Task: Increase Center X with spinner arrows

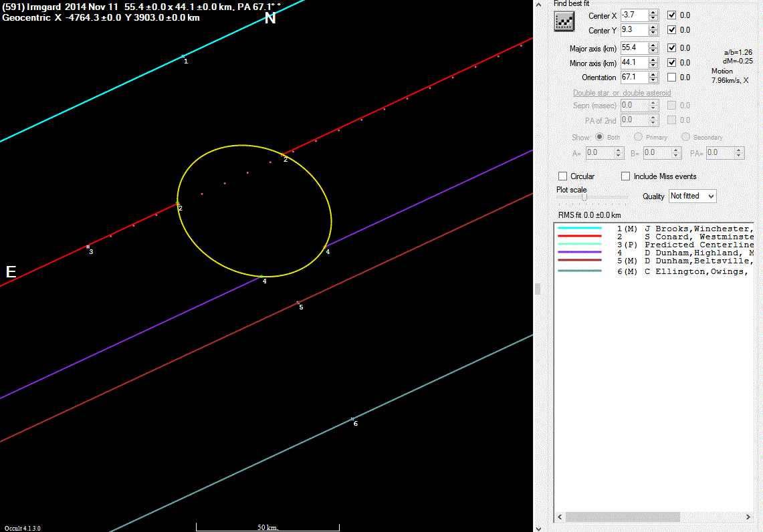Action: [x=653, y=12]
